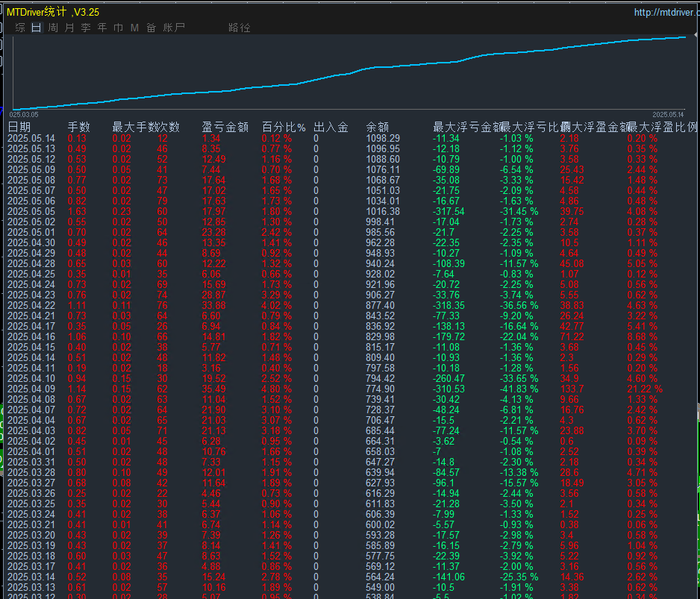The image size is (700, 599).
Task: Click trade count 79
Action: [162, 201]
